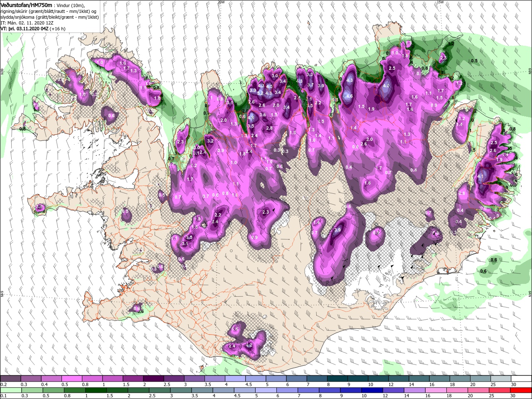Pick the green rain swatch labeled 0.5
Viewport: 532px width, 399px height.
(x=53, y=390)
